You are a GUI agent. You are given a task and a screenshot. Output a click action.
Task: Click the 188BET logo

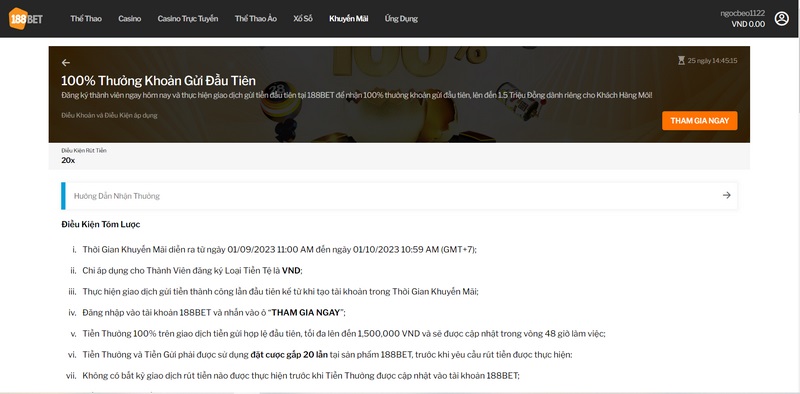coord(26,18)
